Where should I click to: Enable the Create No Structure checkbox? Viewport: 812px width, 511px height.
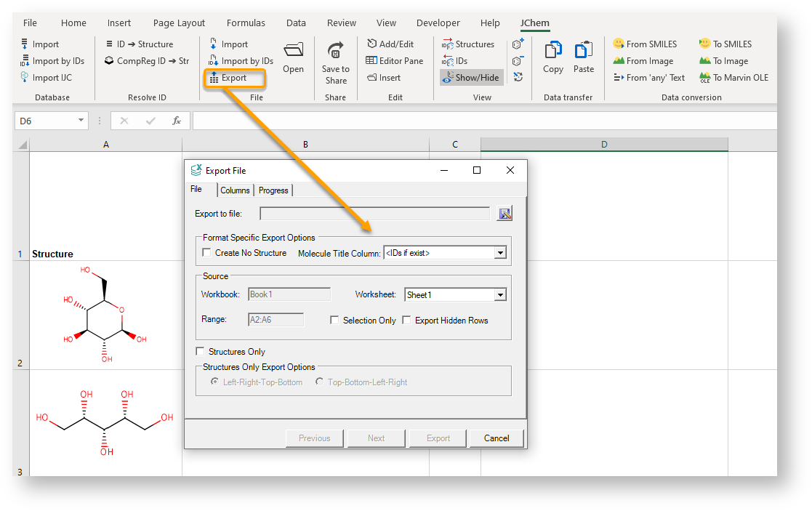coord(206,253)
